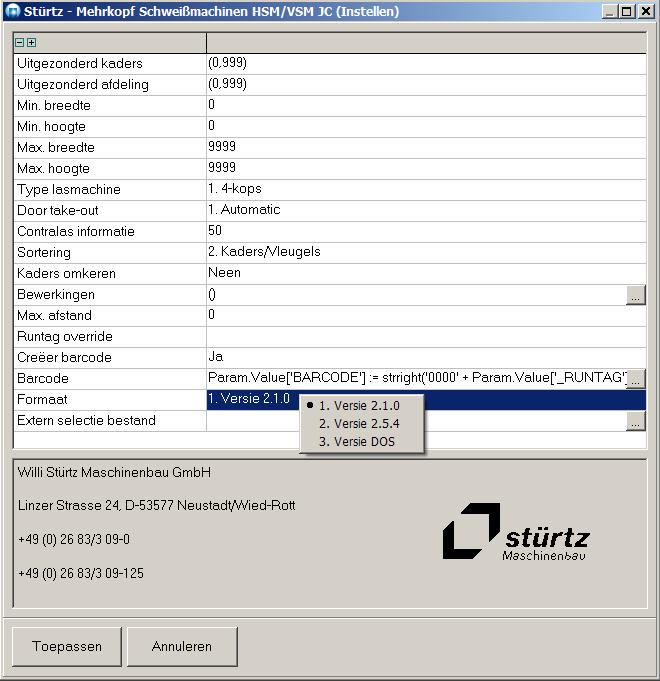Select the Barcode row label

click(x=43, y=378)
